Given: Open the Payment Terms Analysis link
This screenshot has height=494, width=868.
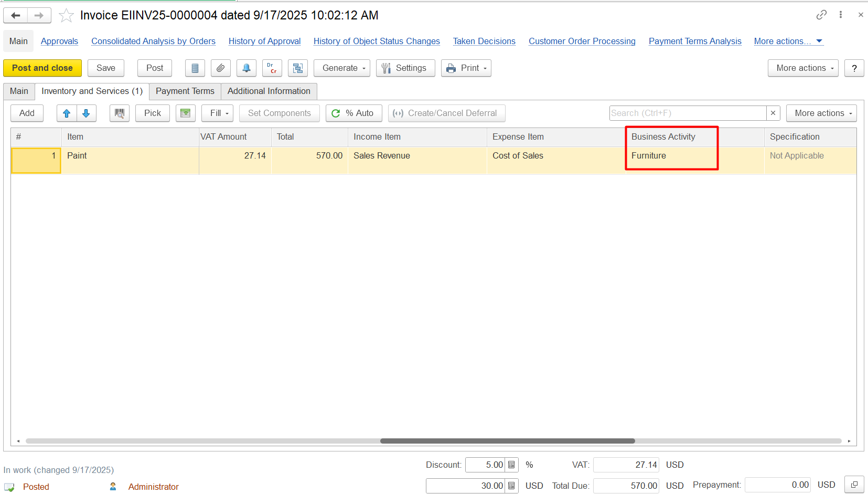Looking at the screenshot, I should pos(694,41).
